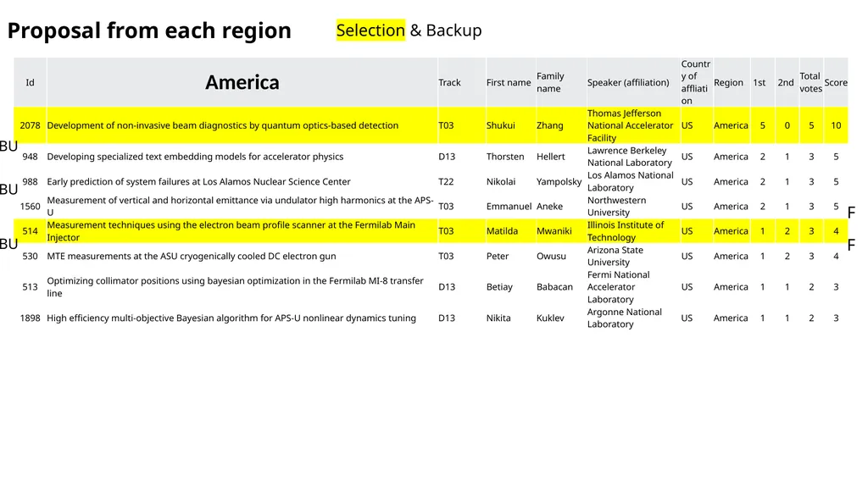Image resolution: width=868 pixels, height=487 pixels.
Task: Click 'Thomas Jefferson National Accelerator Facility' cell
Action: point(630,125)
